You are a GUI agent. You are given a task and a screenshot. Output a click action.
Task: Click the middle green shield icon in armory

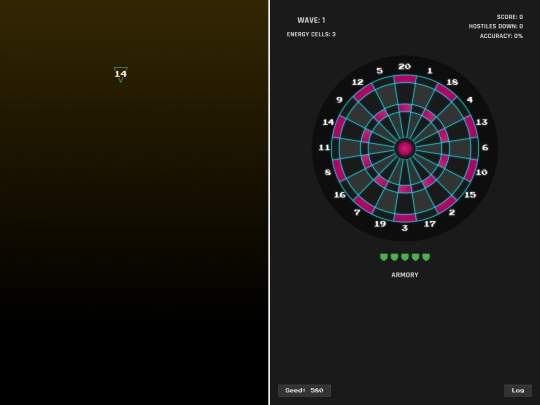point(405,257)
